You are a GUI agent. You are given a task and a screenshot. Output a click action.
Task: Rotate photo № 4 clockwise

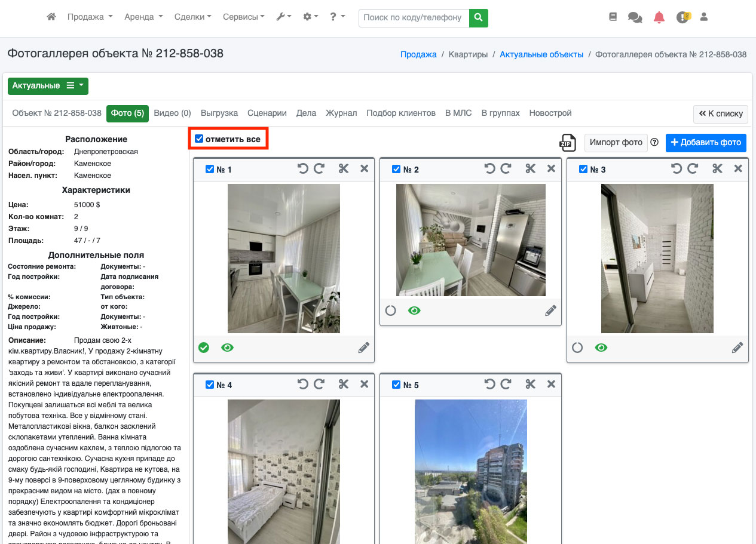[319, 385]
